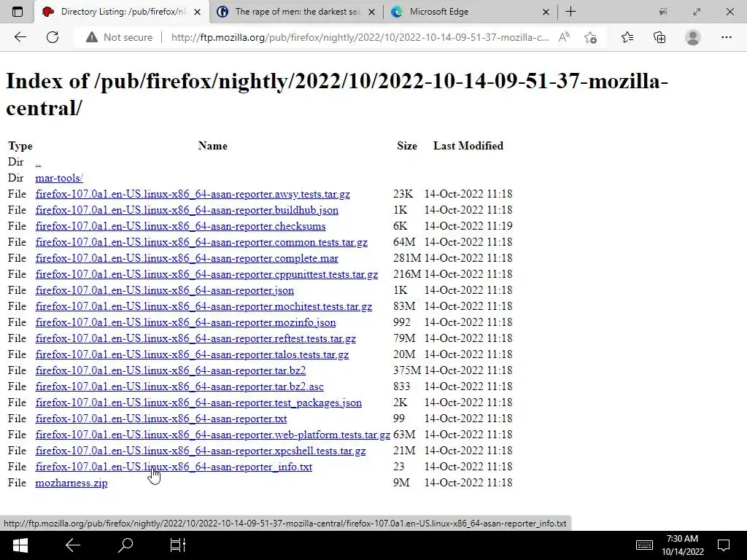Image resolution: width=747 pixels, height=560 pixels.
Task: Open the asan-reporter.json link
Action: [x=165, y=290]
